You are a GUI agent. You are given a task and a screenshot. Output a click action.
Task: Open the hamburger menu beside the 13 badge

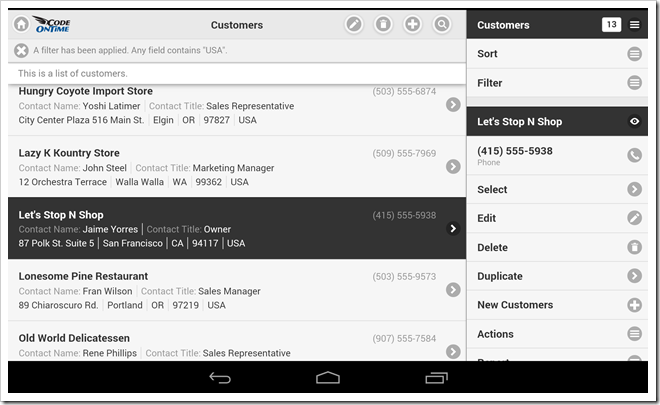tap(634, 25)
